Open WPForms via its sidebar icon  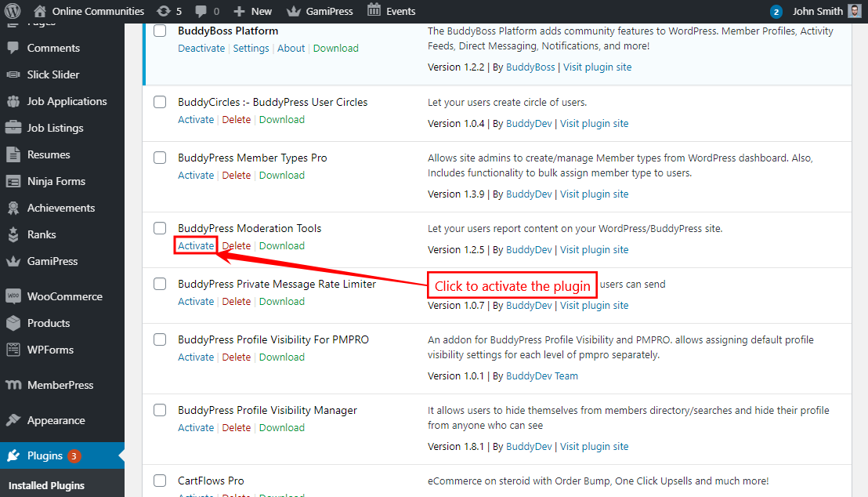(13, 350)
